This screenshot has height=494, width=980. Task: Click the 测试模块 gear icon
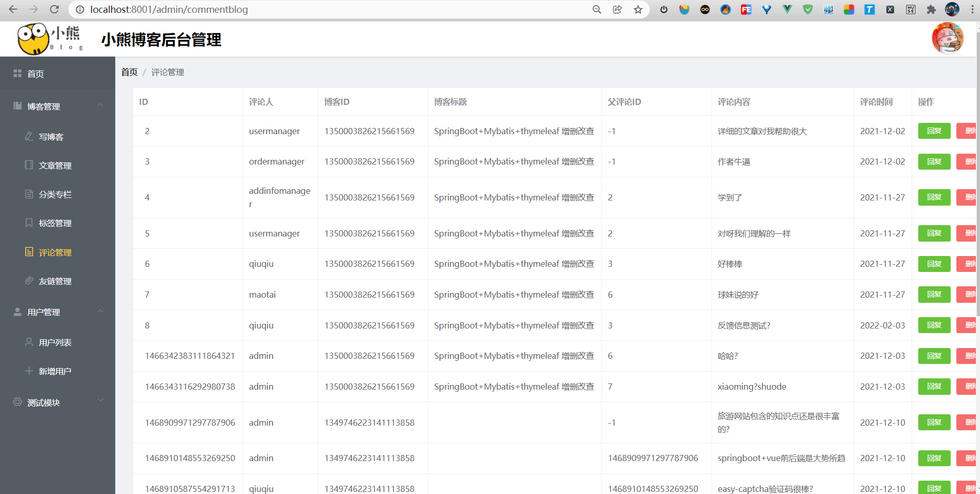[x=17, y=402]
